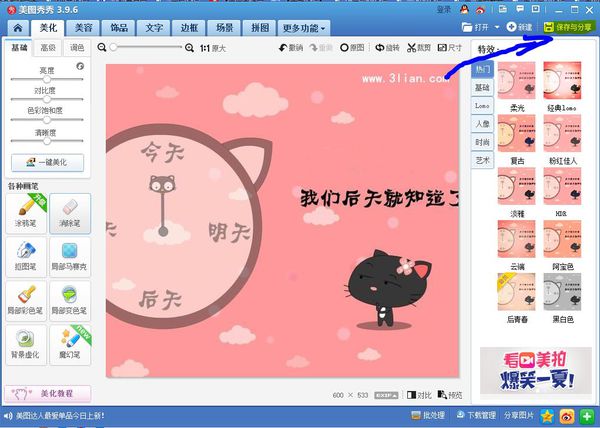
Task: Apply the 黑白色 effect thumbnail
Action: (x=562, y=292)
